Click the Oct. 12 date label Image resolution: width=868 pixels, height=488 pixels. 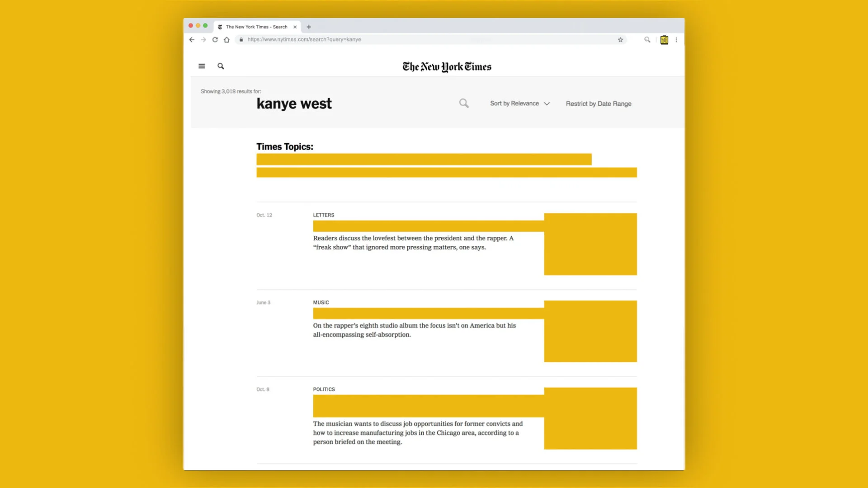click(x=264, y=215)
